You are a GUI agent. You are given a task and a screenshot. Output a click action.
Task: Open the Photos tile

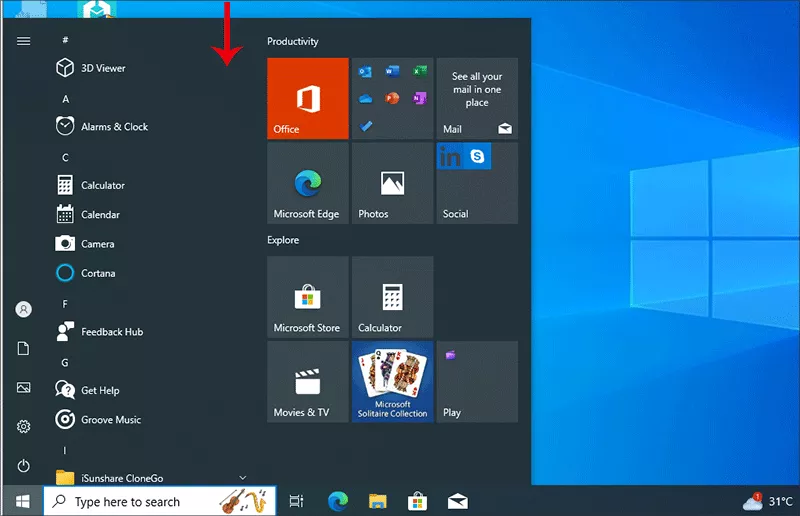(392, 183)
